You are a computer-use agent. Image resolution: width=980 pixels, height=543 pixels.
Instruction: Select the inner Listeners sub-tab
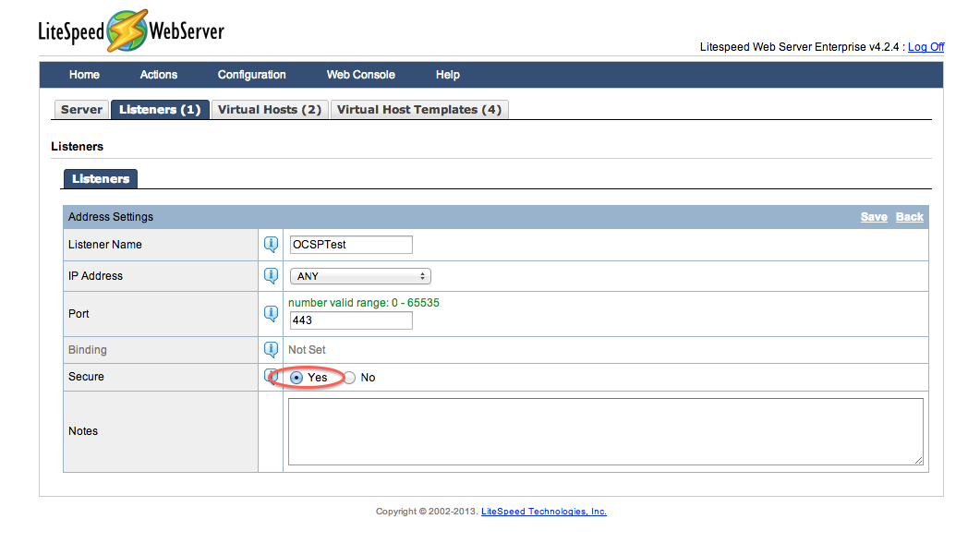pyautogui.click(x=101, y=179)
